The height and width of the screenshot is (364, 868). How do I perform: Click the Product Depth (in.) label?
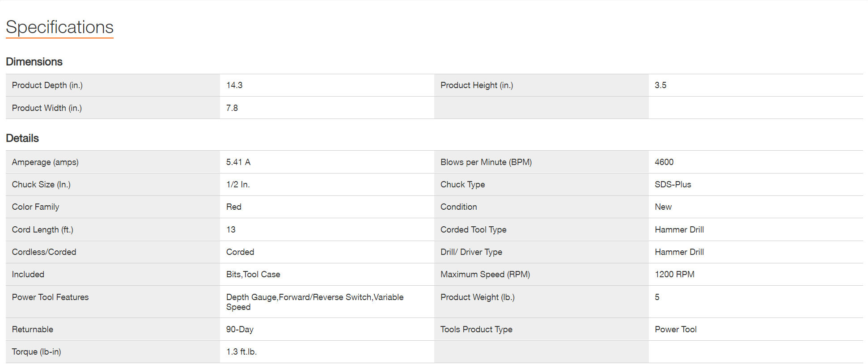pos(47,85)
